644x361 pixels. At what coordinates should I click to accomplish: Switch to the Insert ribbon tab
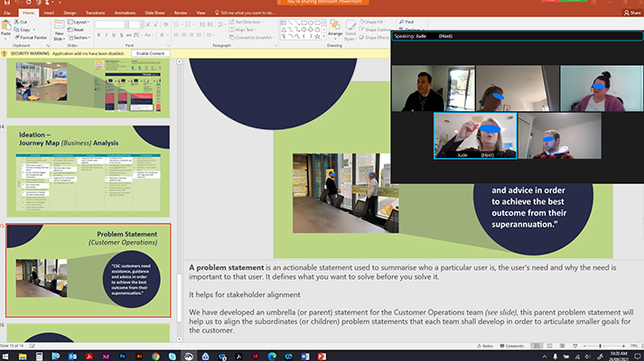coord(49,13)
